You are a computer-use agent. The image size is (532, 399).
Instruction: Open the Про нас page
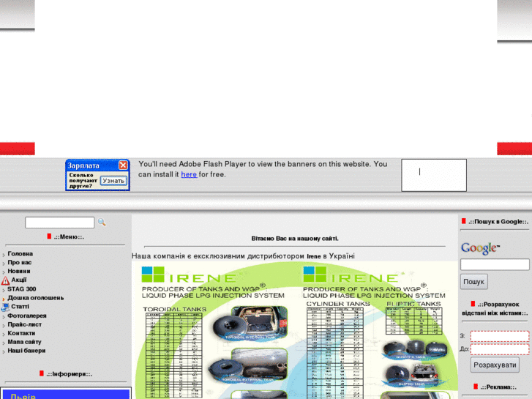click(19, 263)
